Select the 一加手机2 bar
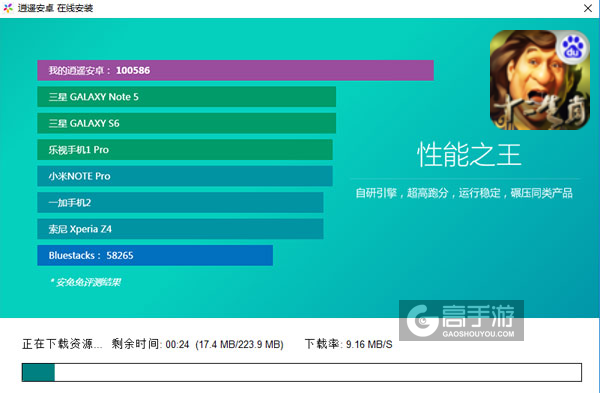This screenshot has width=600, height=393. tap(180, 202)
